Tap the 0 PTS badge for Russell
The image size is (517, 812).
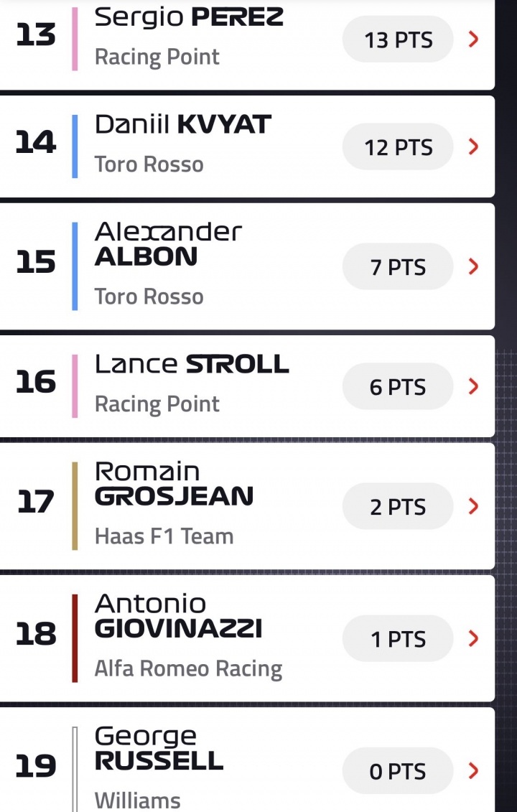click(x=398, y=770)
